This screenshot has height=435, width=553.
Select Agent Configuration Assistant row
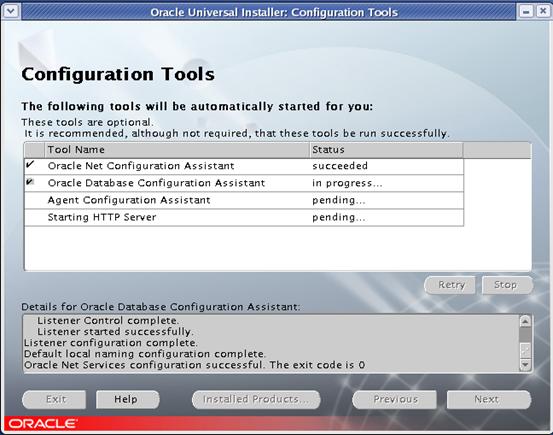[244, 200]
